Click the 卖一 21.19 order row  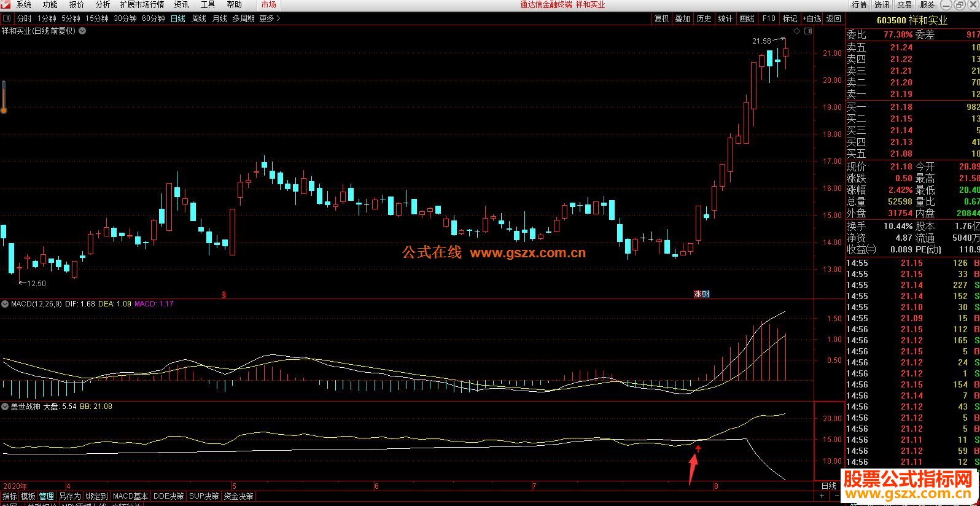tap(912, 94)
